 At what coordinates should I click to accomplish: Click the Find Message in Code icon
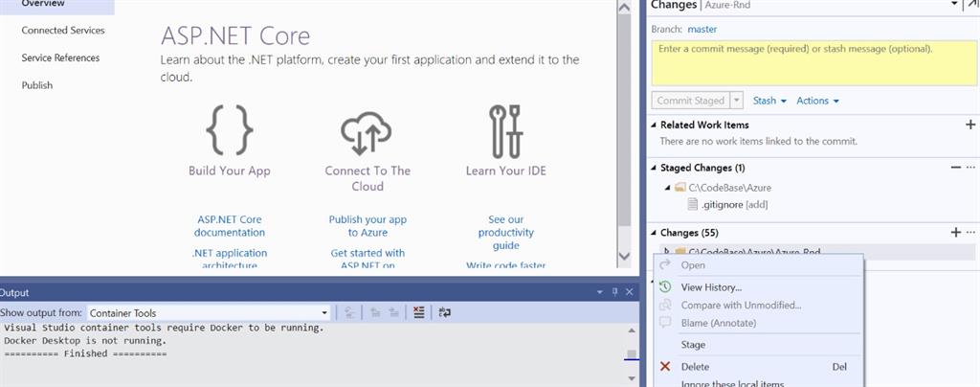tap(350, 312)
